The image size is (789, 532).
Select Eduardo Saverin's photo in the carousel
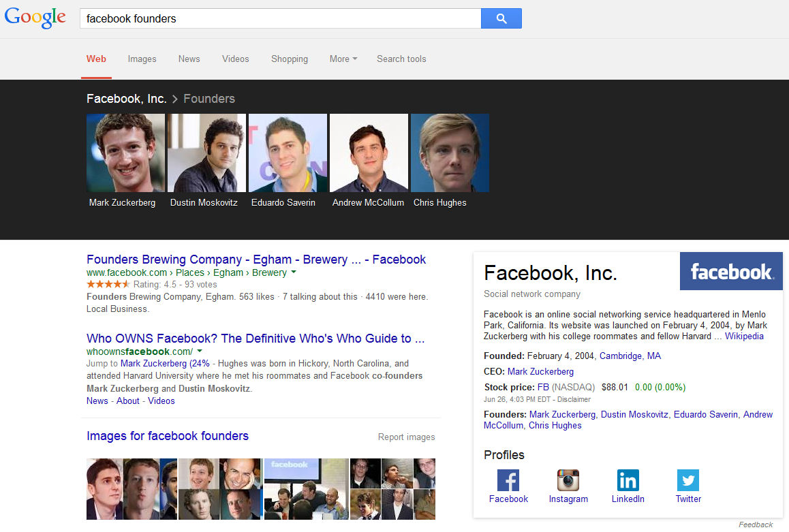point(288,153)
